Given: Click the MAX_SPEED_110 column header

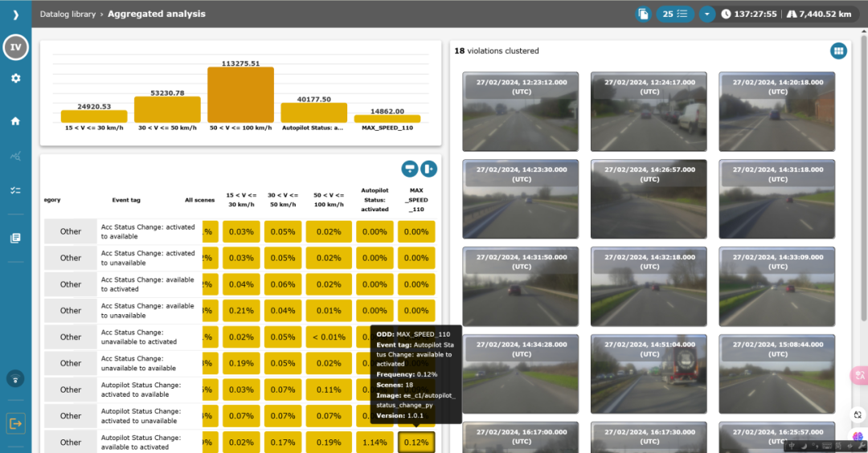Looking at the screenshot, I should [416, 200].
